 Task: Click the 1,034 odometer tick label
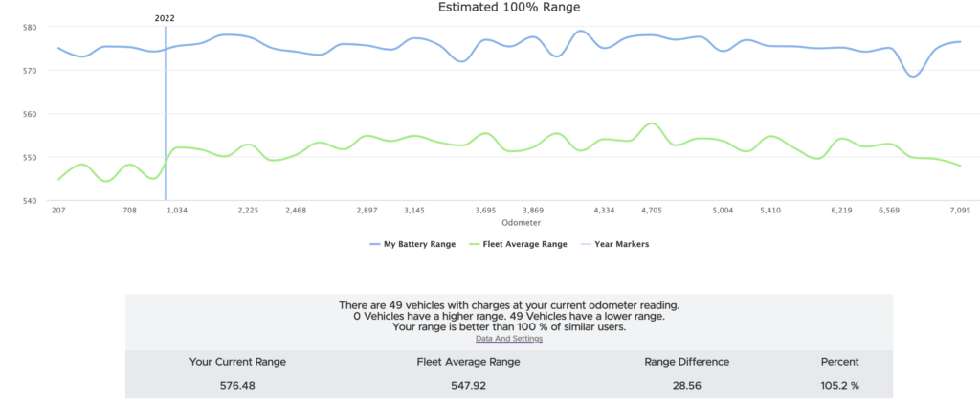(x=178, y=210)
